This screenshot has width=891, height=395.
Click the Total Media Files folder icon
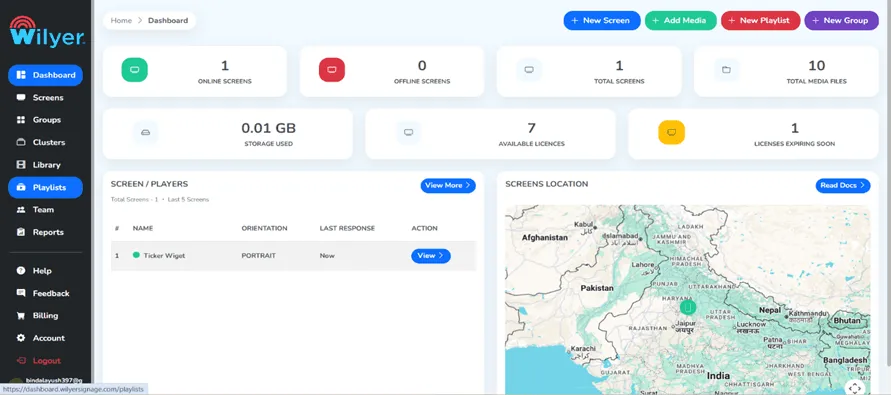726,70
